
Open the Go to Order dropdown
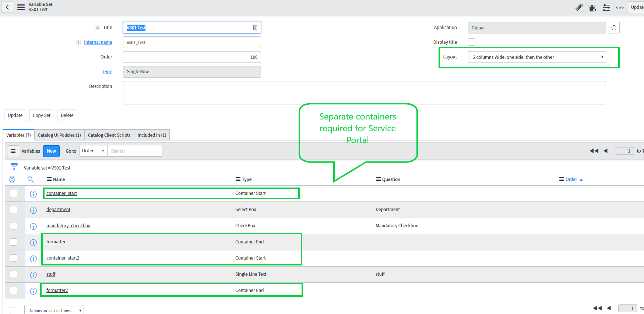(94, 151)
